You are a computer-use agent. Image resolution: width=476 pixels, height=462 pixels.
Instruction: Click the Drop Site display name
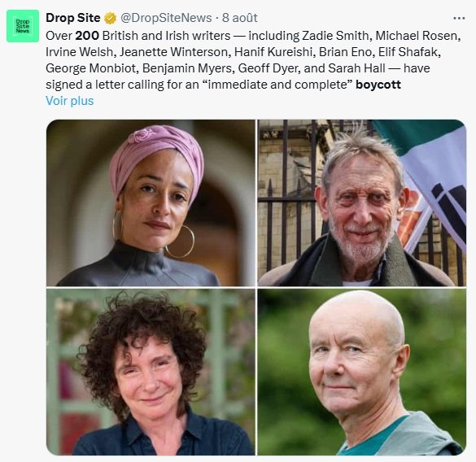coord(73,18)
